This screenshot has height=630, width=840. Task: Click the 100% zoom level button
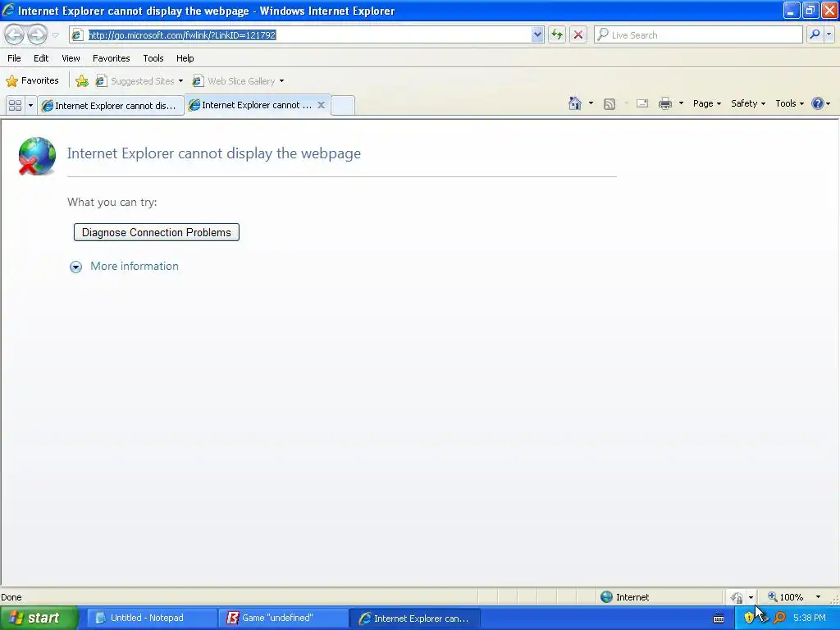pyautogui.click(x=785, y=597)
